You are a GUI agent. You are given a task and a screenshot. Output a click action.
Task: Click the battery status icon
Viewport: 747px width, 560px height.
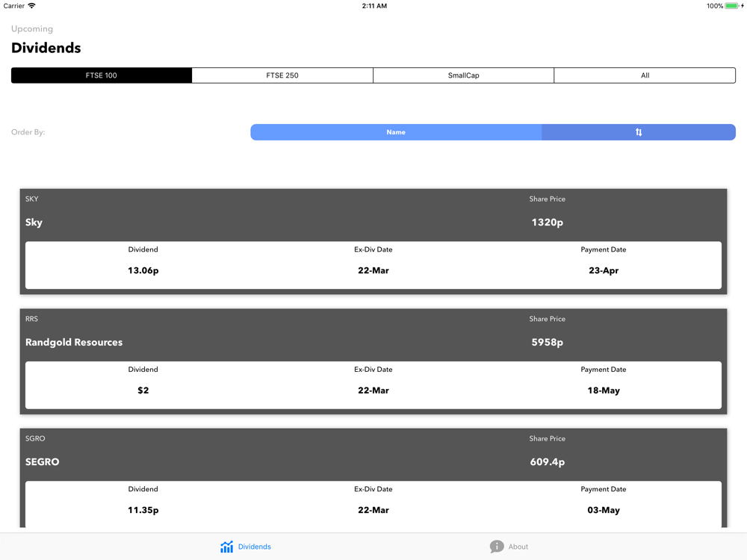734,6
